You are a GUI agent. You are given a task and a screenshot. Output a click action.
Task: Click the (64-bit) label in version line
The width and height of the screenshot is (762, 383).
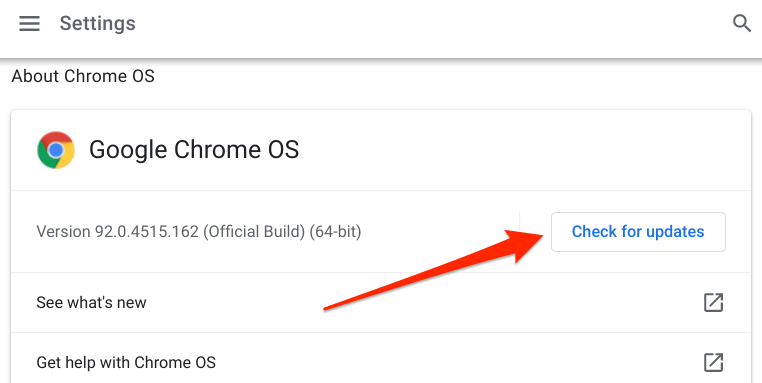[335, 231]
